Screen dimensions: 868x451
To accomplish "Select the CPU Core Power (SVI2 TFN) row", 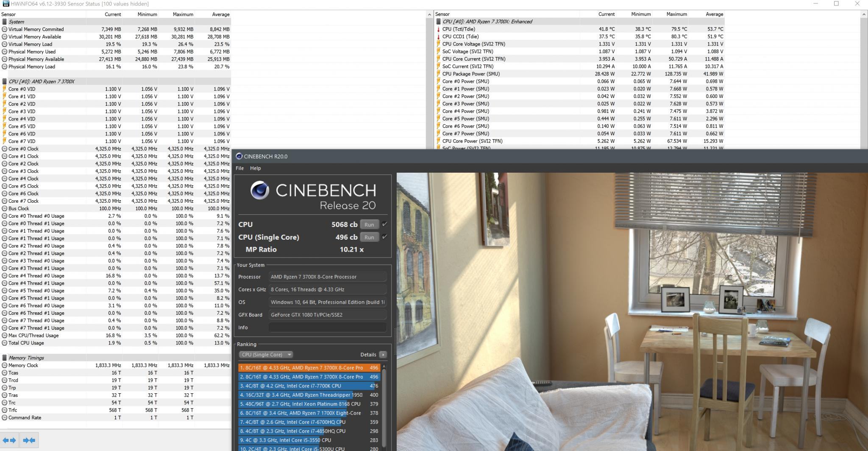I will [x=579, y=141].
